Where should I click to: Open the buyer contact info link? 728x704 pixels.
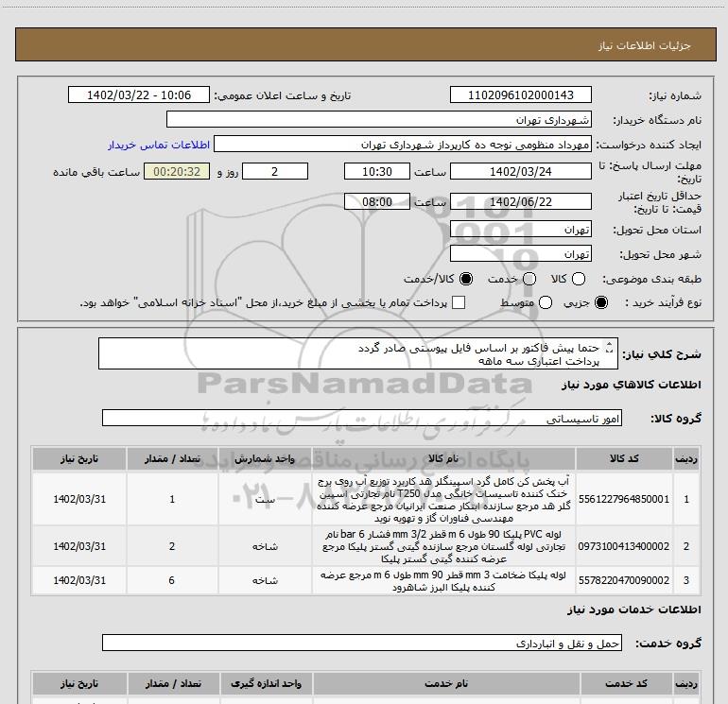(x=159, y=145)
